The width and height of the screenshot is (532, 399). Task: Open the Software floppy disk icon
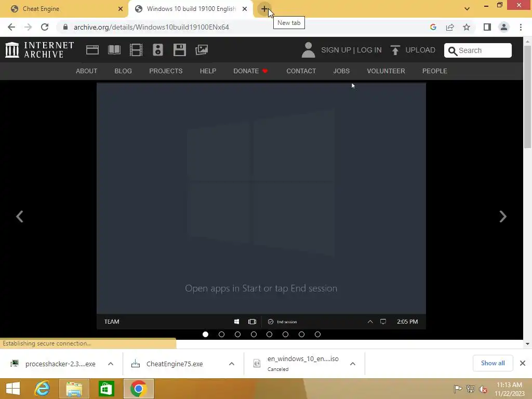point(179,50)
